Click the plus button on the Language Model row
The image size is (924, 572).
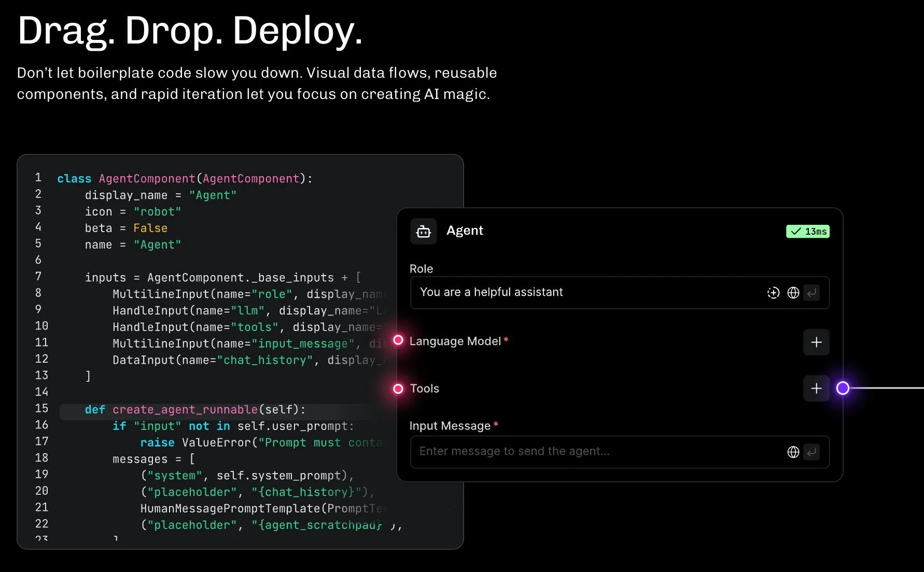[x=816, y=342]
